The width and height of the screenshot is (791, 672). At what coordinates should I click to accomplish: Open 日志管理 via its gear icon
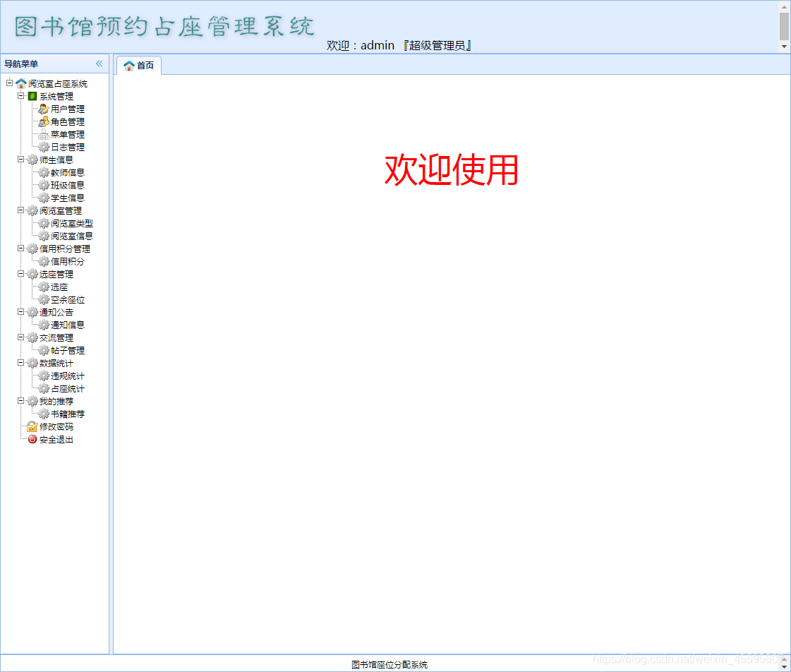click(44, 147)
